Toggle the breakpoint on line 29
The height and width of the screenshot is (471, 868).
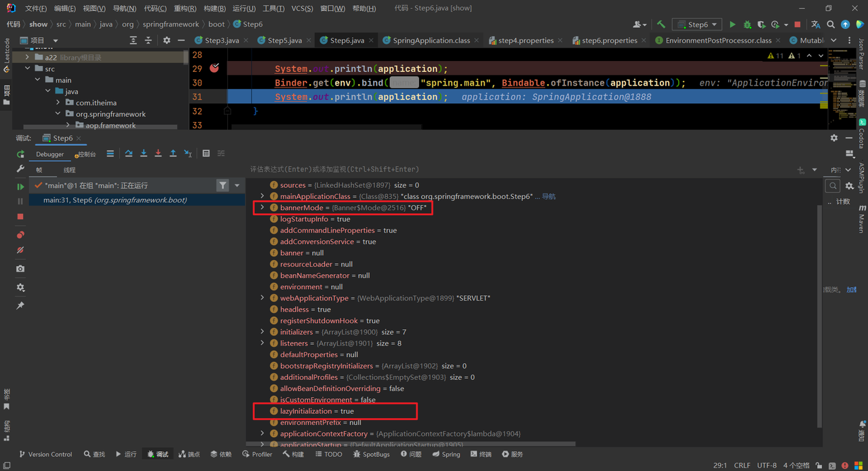pos(214,68)
